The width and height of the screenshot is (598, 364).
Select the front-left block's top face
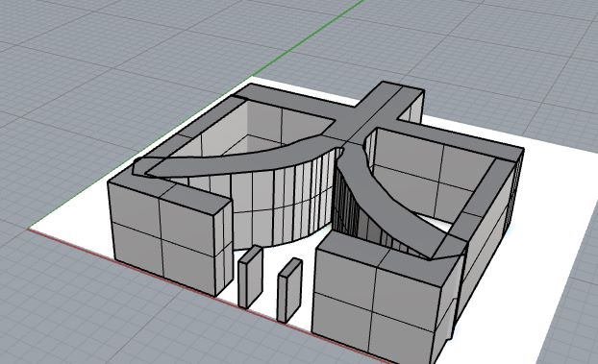172,192
